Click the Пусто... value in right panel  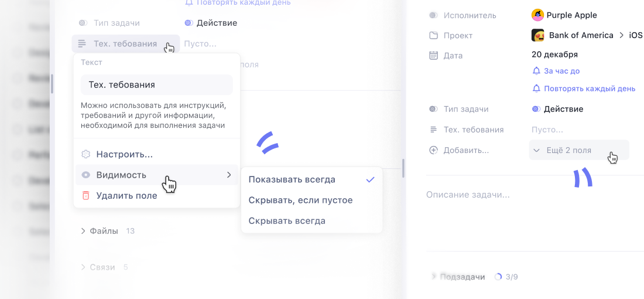547,130
